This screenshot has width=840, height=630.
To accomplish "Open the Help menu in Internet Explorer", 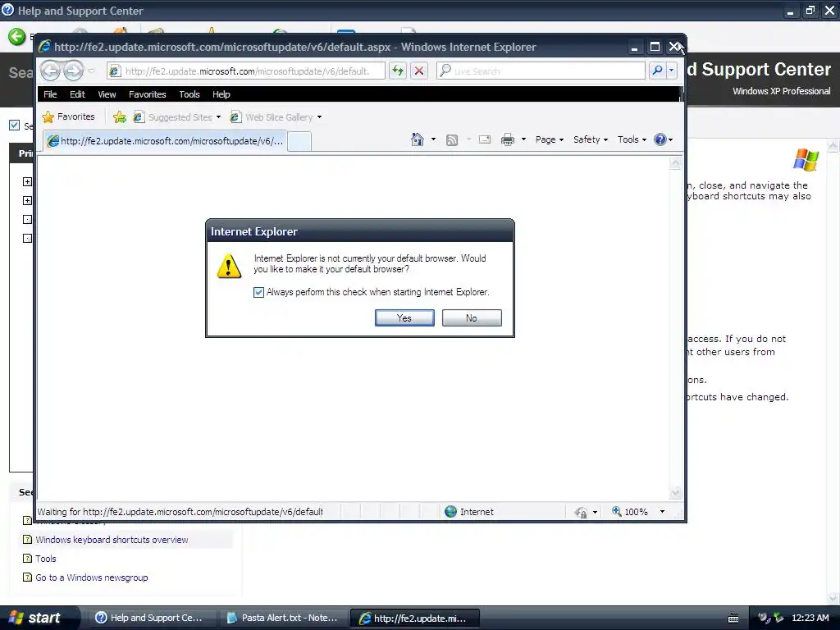I will (x=221, y=94).
